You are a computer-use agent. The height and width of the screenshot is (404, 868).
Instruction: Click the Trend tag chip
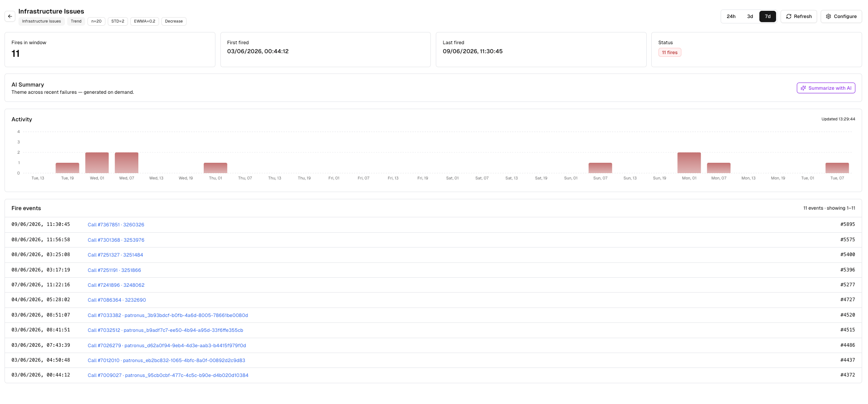click(x=76, y=21)
